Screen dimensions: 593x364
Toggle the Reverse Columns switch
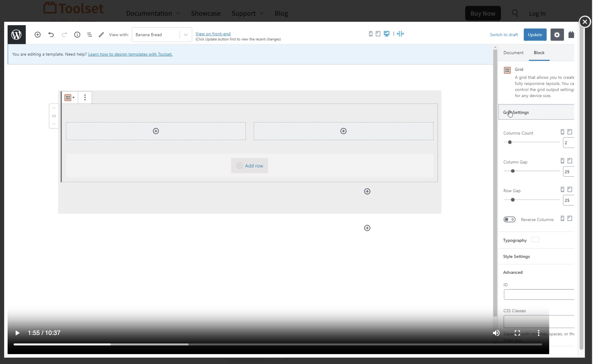point(509,219)
